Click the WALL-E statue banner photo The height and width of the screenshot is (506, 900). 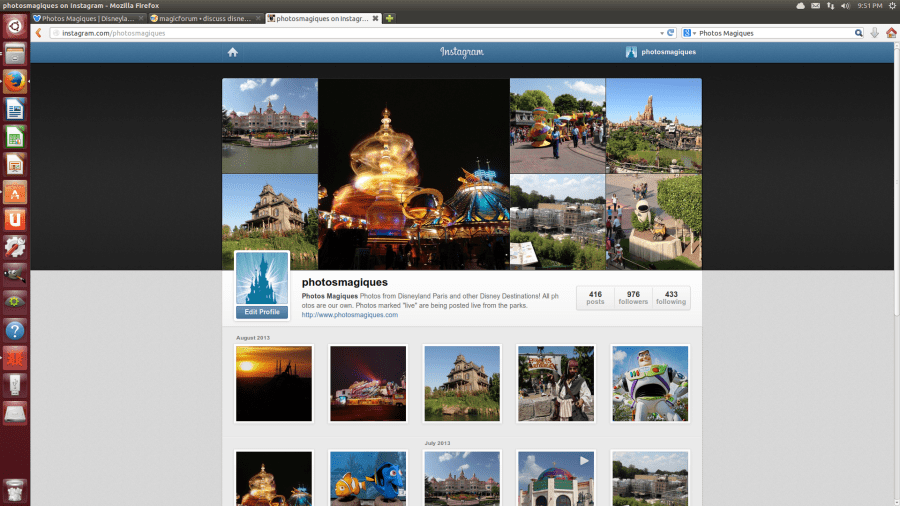tap(654, 222)
